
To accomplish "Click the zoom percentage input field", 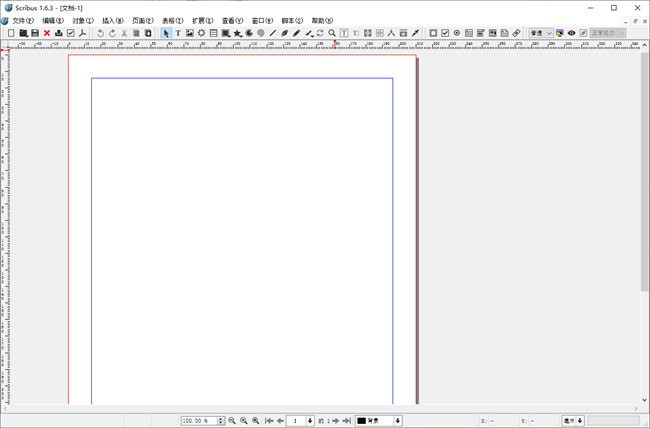I will point(198,421).
